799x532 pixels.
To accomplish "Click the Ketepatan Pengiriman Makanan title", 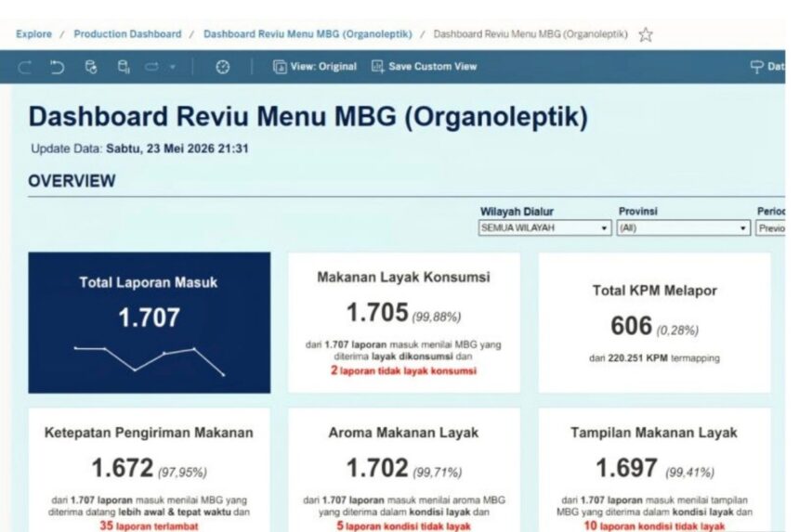I will coord(149,433).
